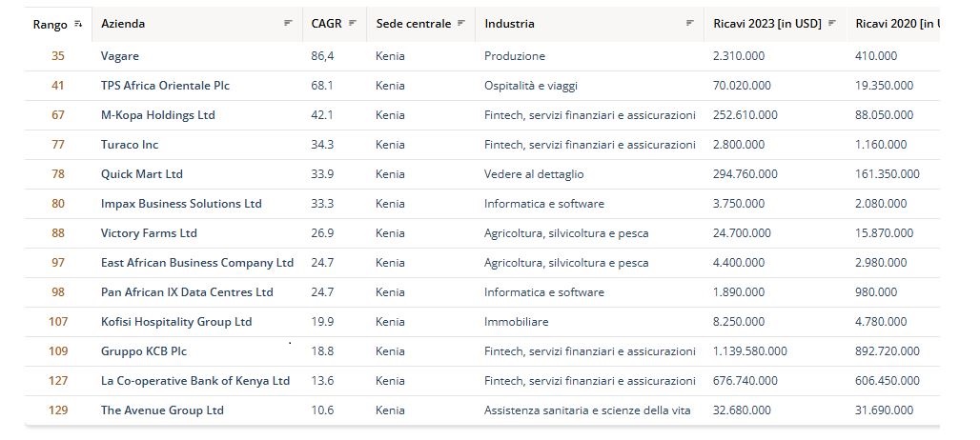The width and height of the screenshot is (980, 440).
Task: Select the Rango column header label
Action: click(51, 24)
